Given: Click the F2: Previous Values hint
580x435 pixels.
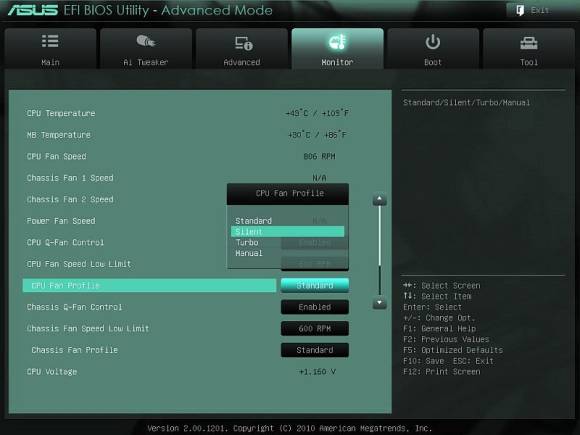Looking at the screenshot, I should pos(446,339).
